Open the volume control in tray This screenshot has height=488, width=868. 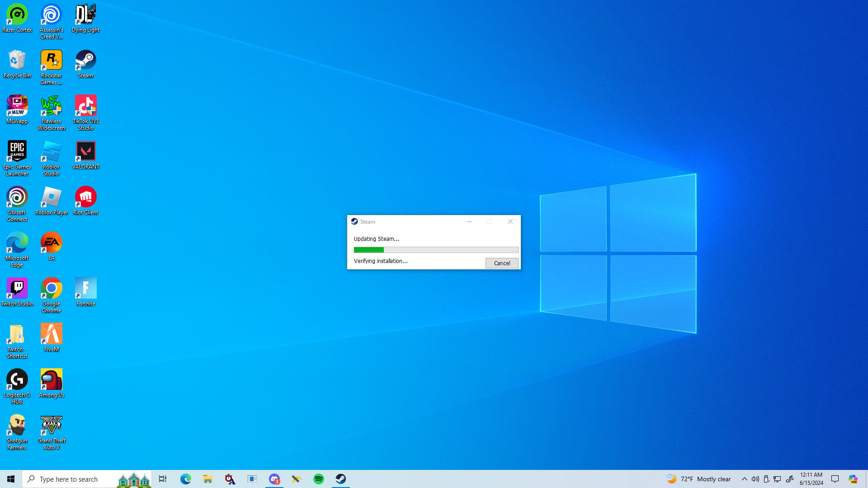click(755, 479)
